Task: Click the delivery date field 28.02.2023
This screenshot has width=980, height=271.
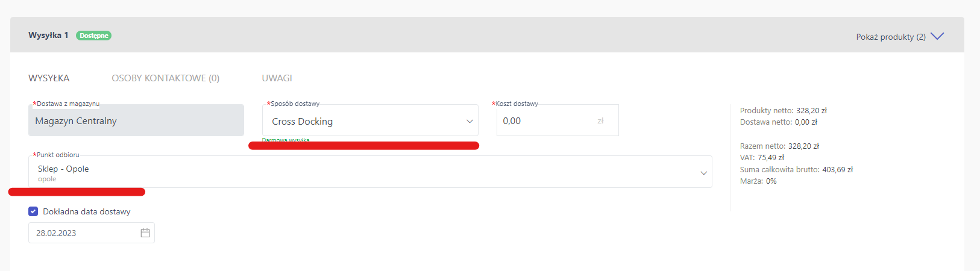Action: (x=92, y=233)
